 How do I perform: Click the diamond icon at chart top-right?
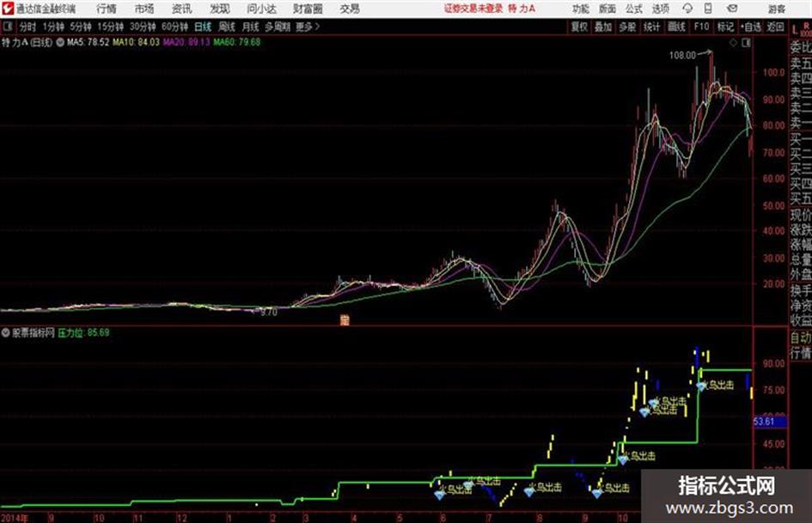733,43
